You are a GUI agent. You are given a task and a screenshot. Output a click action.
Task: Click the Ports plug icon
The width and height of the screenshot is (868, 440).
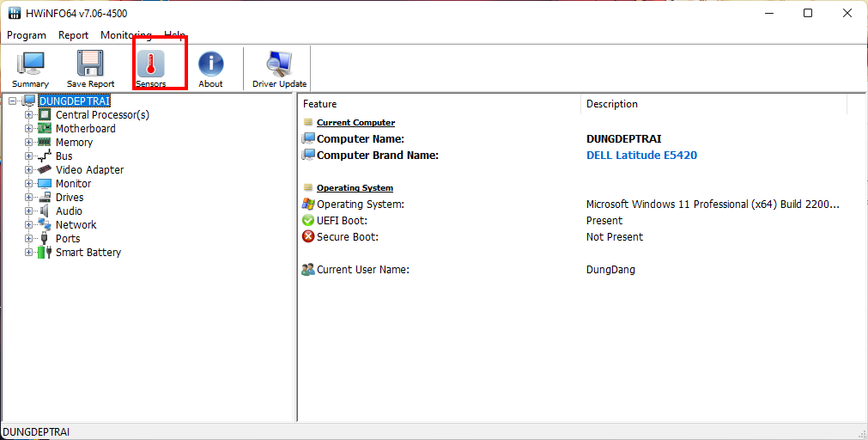45,238
